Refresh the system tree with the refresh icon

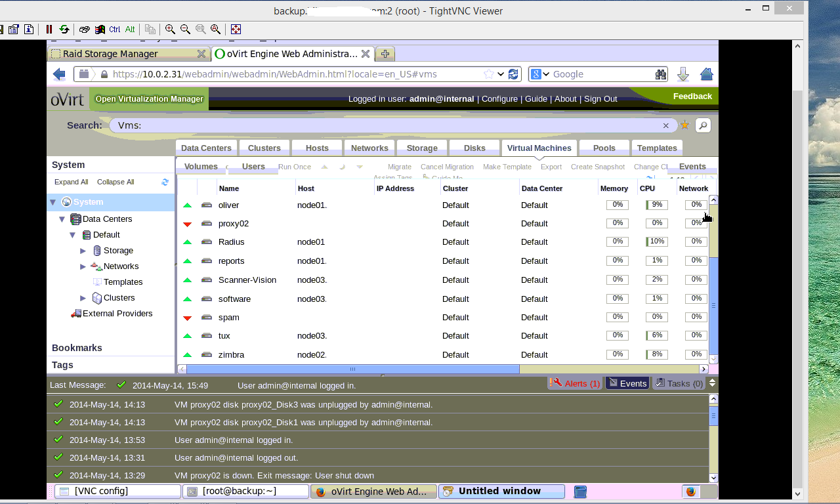point(165,182)
